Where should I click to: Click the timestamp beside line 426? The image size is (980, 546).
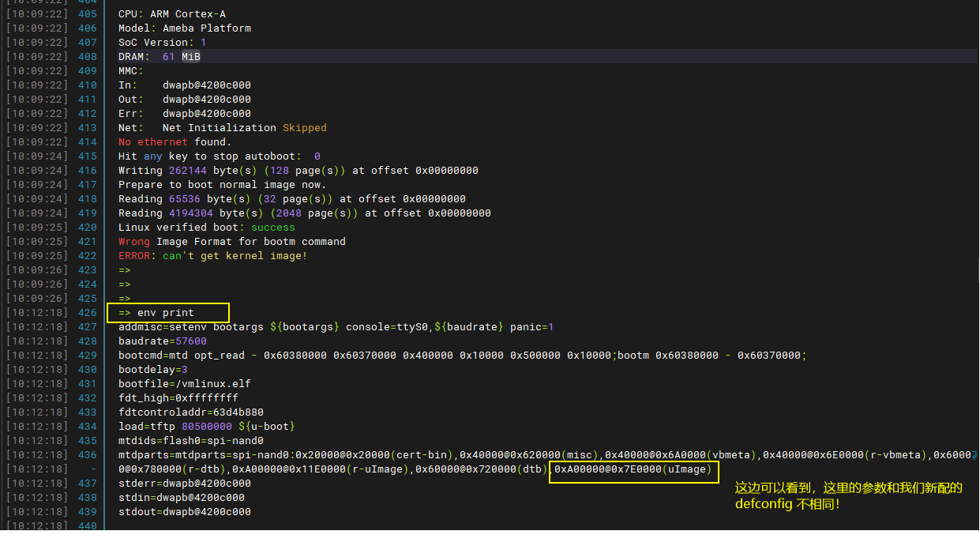pyautogui.click(x=37, y=313)
